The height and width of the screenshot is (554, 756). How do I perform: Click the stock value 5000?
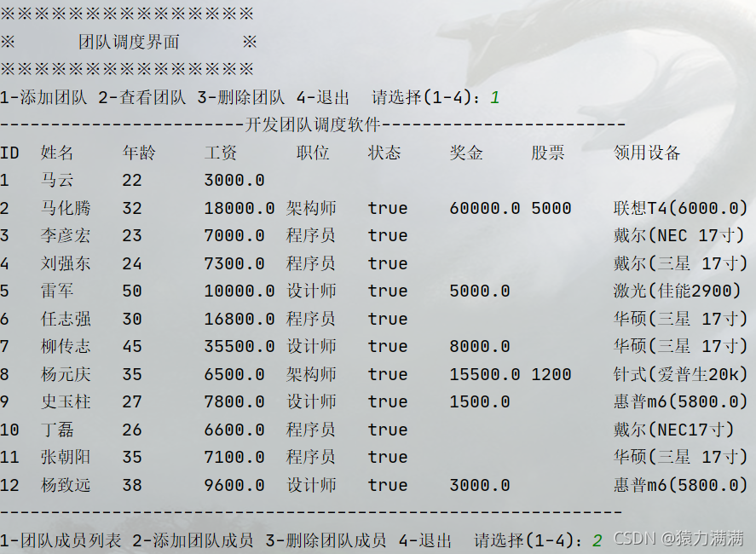[551, 208]
